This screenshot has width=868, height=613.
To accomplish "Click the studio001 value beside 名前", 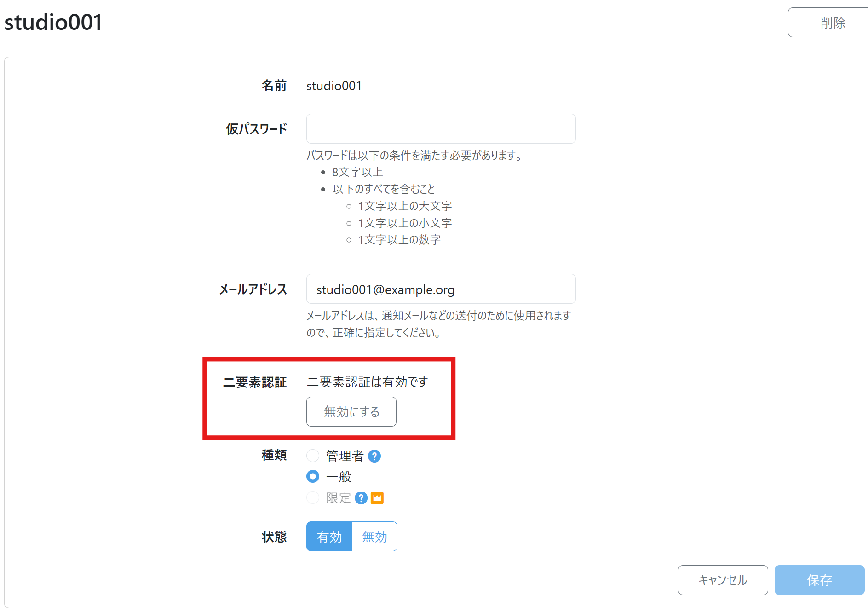I will tap(334, 86).
